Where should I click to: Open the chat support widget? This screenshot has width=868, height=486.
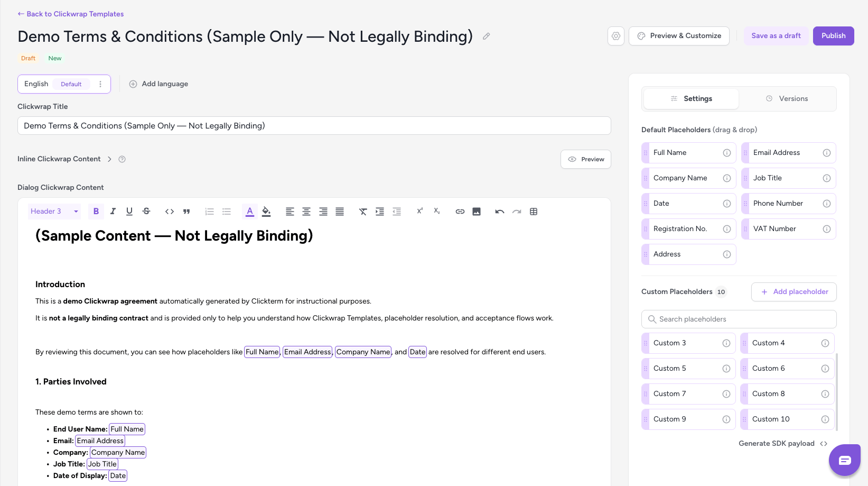tap(845, 460)
